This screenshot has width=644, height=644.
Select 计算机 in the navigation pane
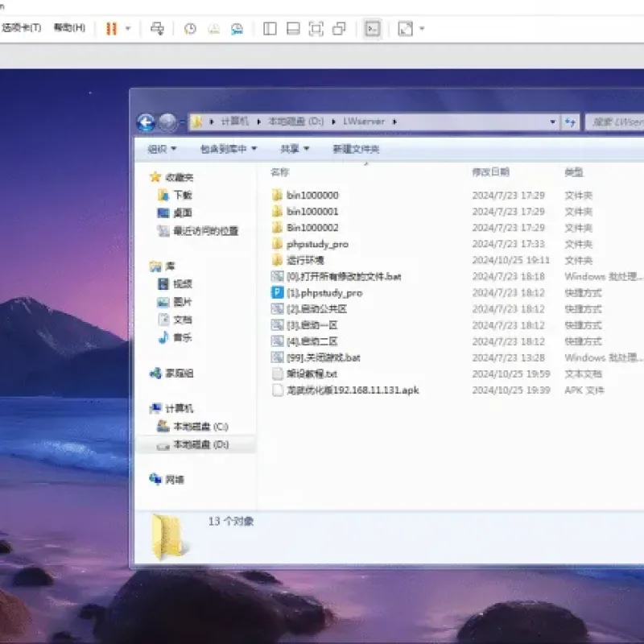pyautogui.click(x=179, y=409)
